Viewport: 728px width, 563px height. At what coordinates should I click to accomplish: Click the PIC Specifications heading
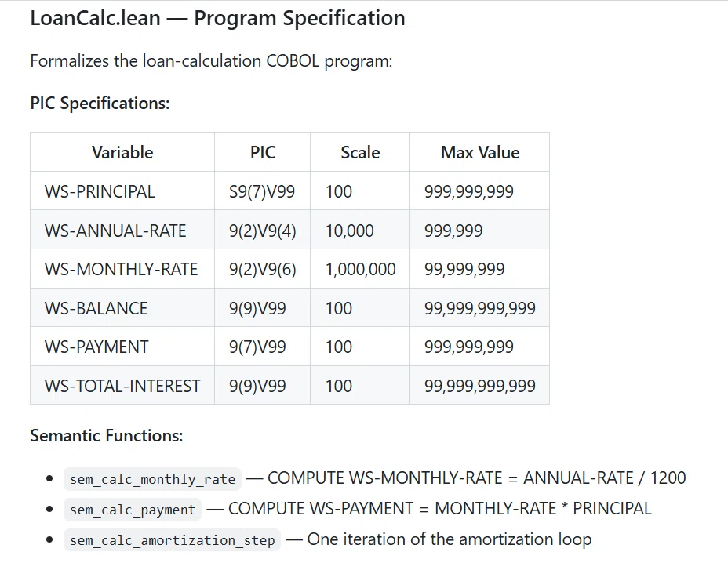pyautogui.click(x=100, y=103)
